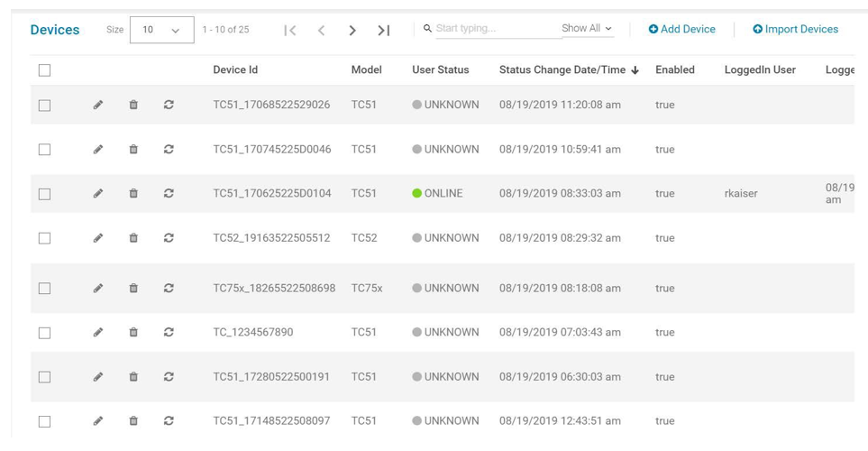The image size is (868, 451).
Task: Click the Add Device button
Action: 682,29
